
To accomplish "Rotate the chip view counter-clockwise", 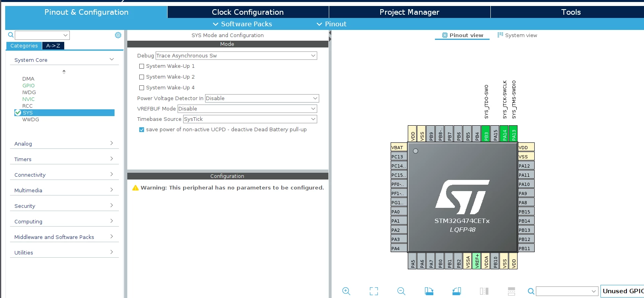I will [x=457, y=291].
